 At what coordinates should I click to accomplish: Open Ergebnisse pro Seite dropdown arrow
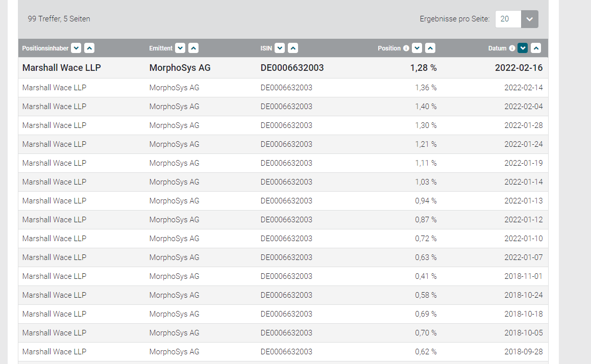coord(530,19)
